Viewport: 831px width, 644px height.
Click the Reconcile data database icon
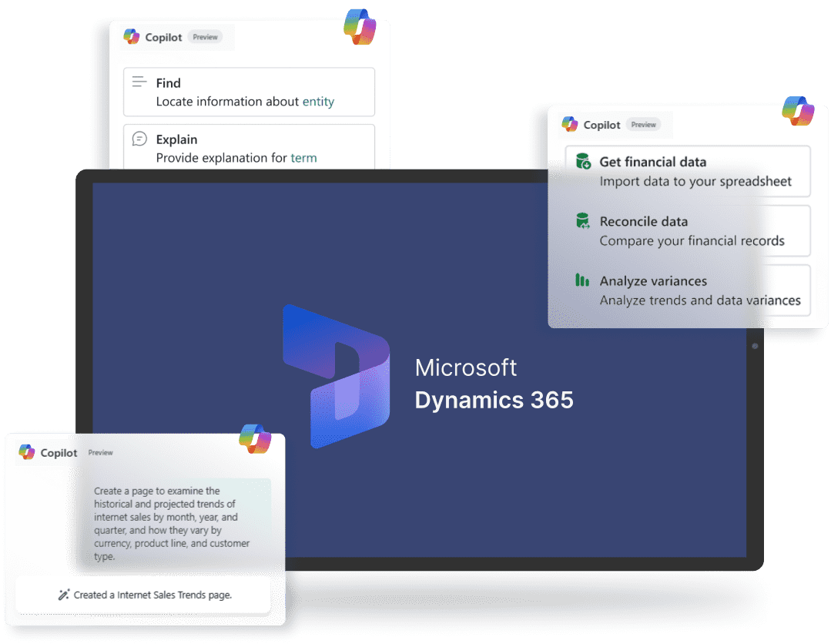click(x=583, y=221)
